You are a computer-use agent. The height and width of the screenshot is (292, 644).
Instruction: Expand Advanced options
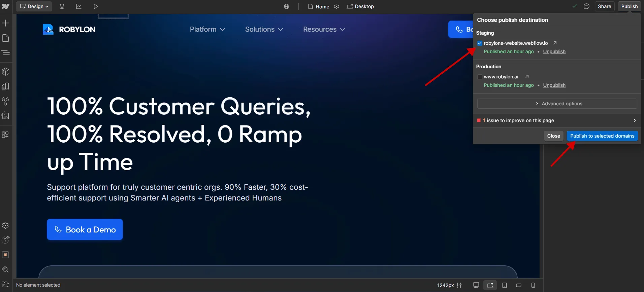(557, 104)
